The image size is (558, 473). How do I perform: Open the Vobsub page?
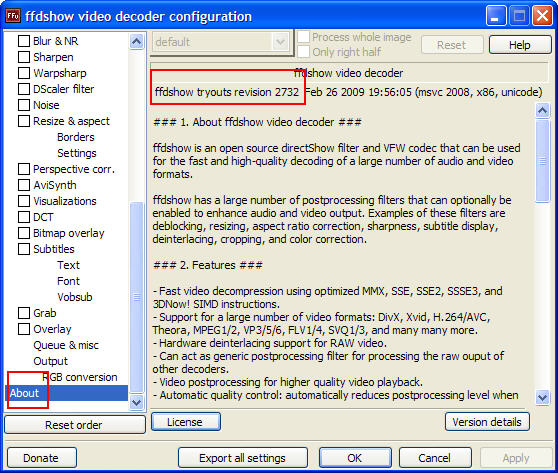pyautogui.click(x=75, y=297)
